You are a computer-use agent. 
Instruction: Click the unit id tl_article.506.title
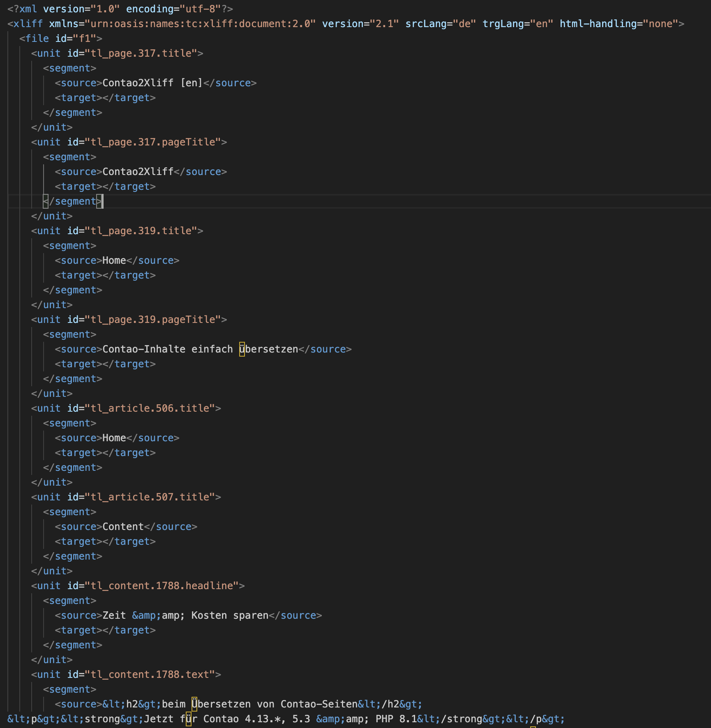pos(150,408)
